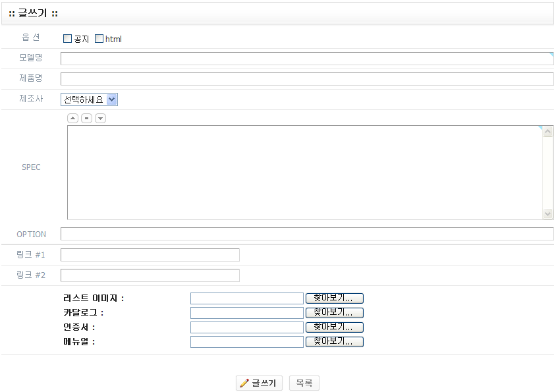The width and height of the screenshot is (556, 392).
Task: Browse for a 메뉴얼 file
Action: [334, 342]
